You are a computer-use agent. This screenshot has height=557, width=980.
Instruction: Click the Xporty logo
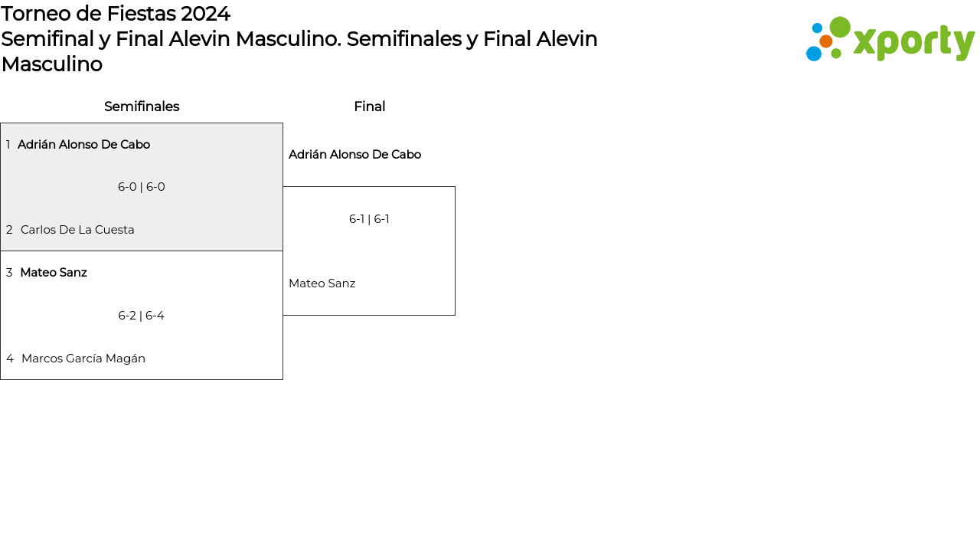[x=890, y=39]
